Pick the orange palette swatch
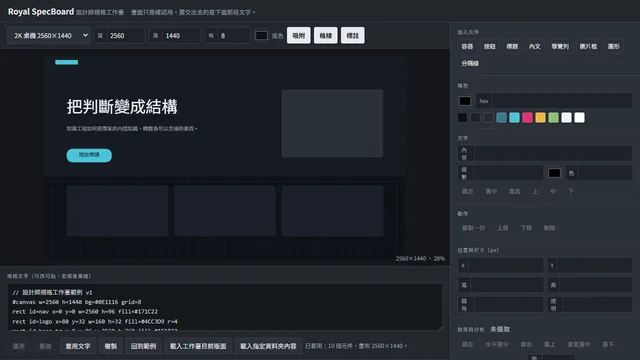640x360 pixels. point(540,118)
